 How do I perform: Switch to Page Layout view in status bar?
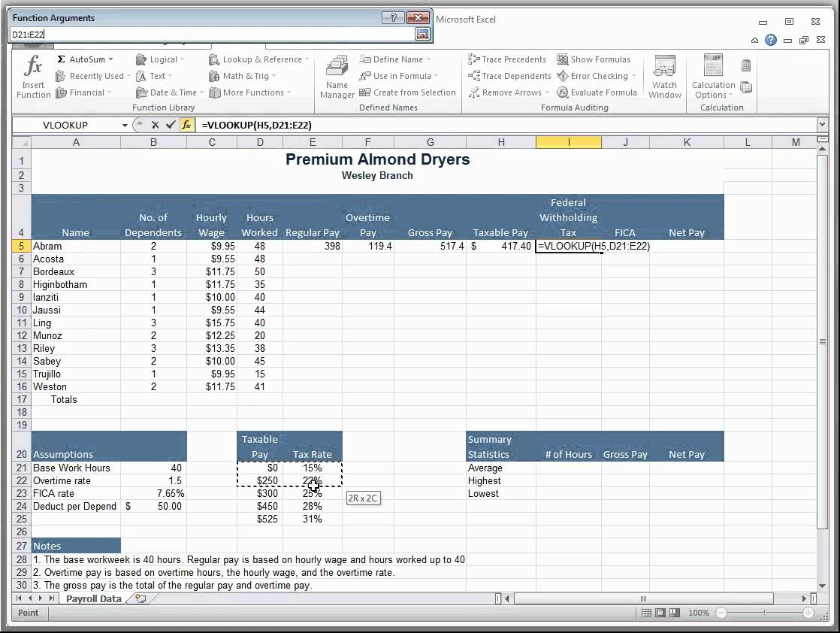[x=660, y=613]
